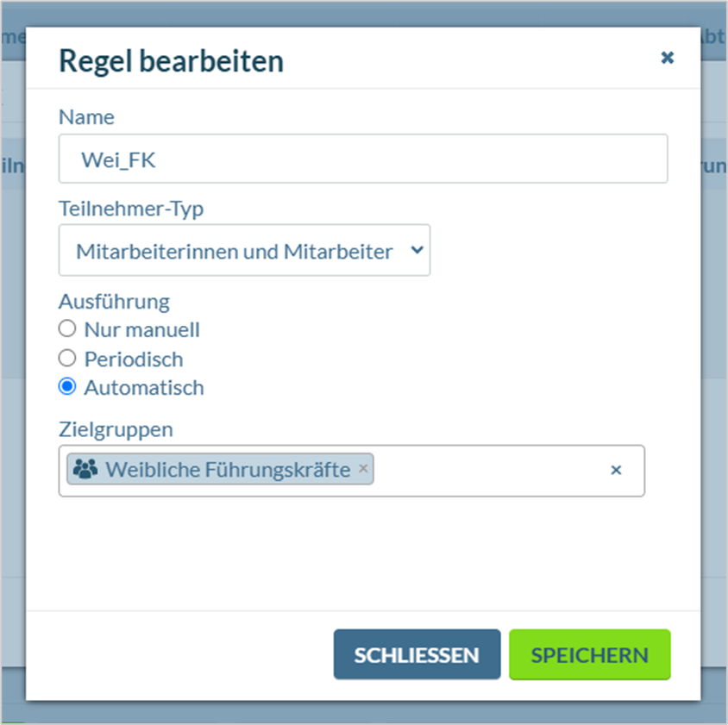The image size is (728, 725).
Task: Click the chevron arrow of Teilnehmer-Typ select
Action: (417, 250)
